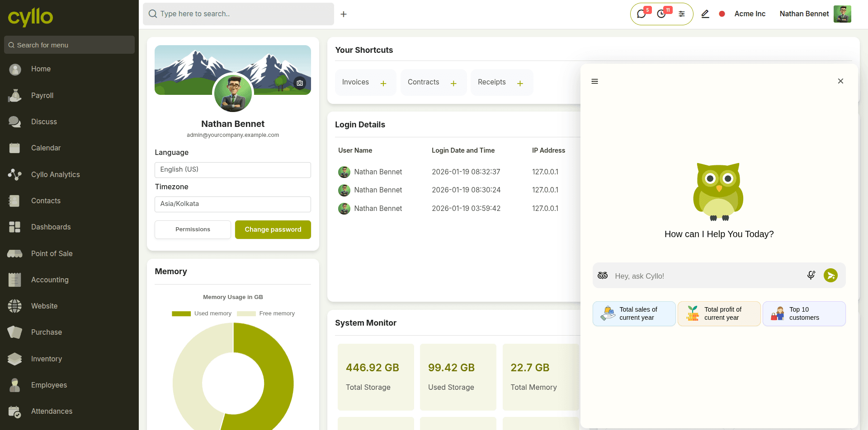868x430 pixels.
Task: Click the pencil edit icon in header
Action: (x=705, y=14)
